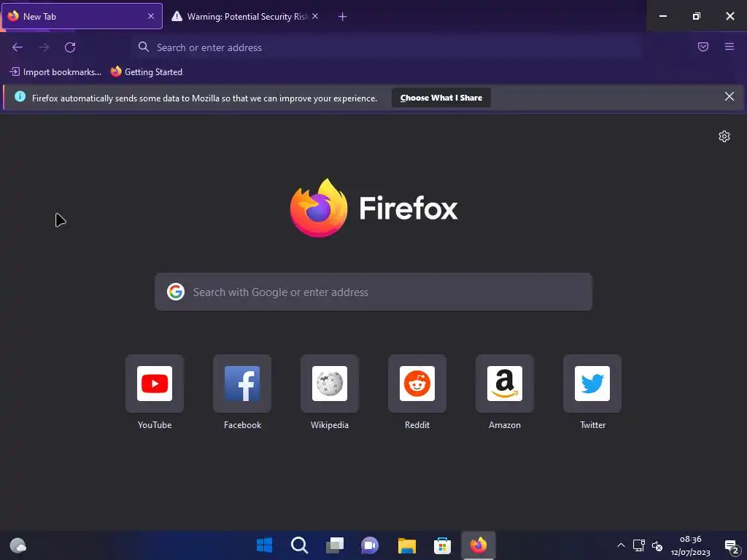
Task: Close the New Tab tab
Action: pos(151,16)
